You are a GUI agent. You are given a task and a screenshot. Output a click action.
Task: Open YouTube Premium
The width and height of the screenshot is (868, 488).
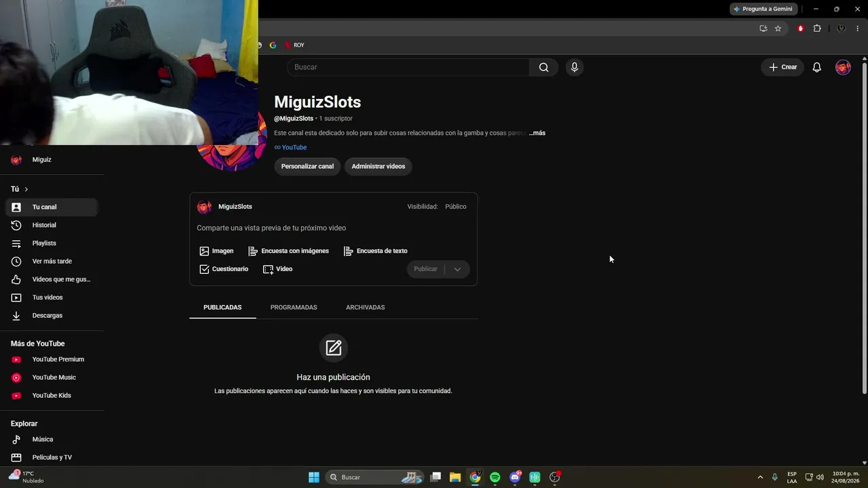point(52,359)
